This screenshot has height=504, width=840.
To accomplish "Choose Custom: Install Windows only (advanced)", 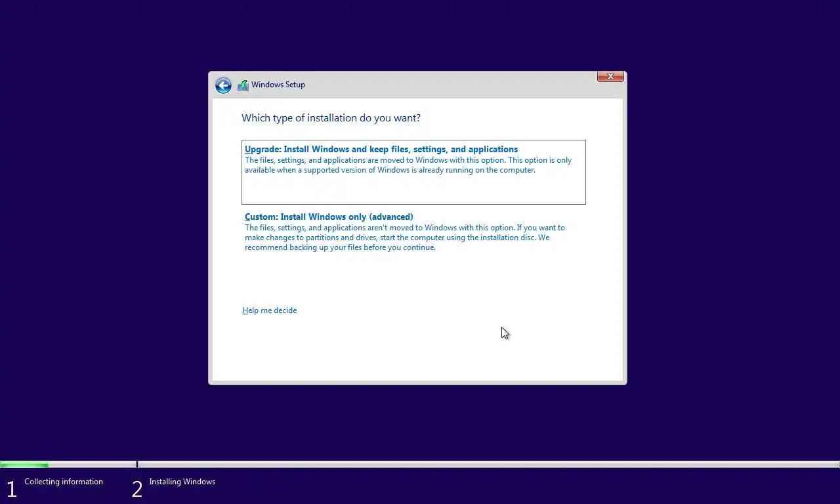I will pyautogui.click(x=413, y=232).
